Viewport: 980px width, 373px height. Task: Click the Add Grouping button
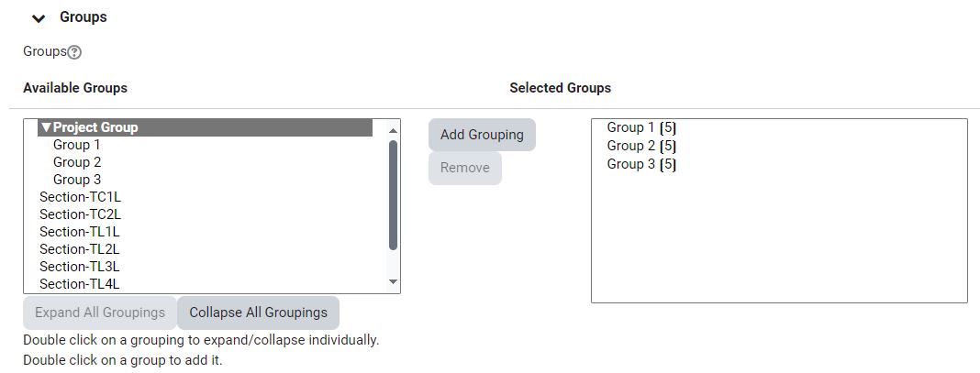coord(482,135)
